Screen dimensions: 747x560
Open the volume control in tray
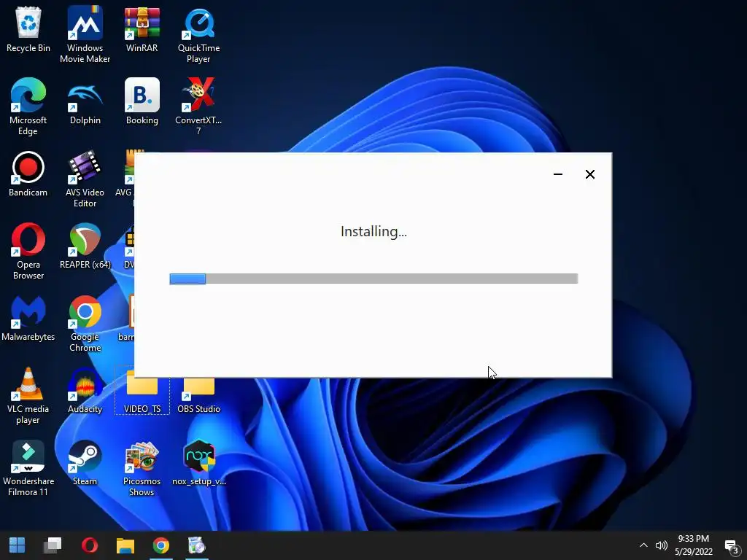click(661, 545)
